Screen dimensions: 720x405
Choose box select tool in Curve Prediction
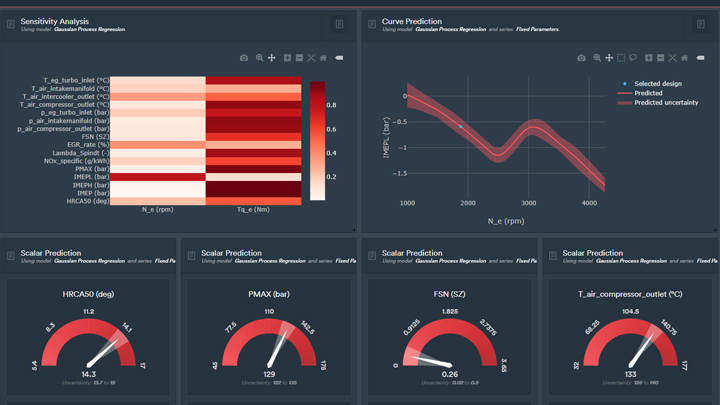coord(621,58)
